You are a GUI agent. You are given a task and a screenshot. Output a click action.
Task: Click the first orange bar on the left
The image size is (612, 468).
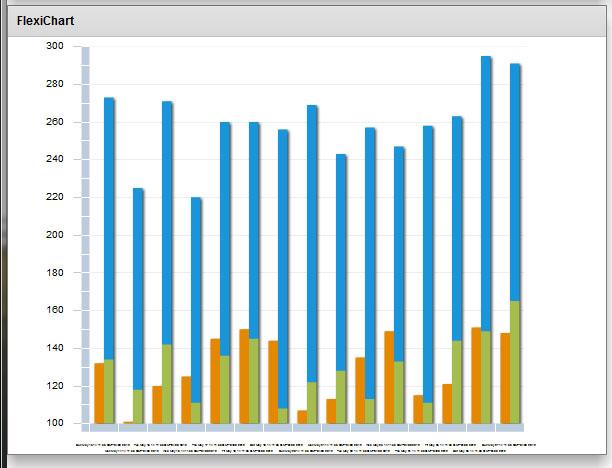point(99,393)
